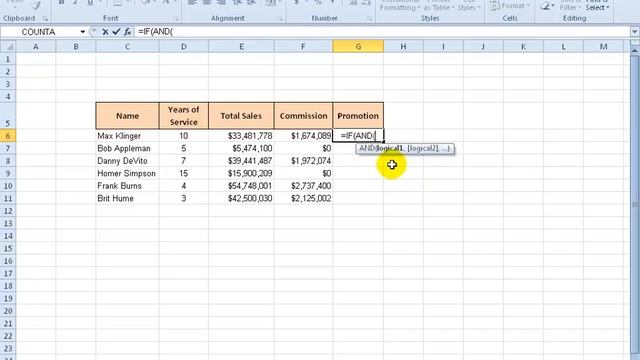Click inside the formula bar text
640x360 pixels.
click(156, 32)
